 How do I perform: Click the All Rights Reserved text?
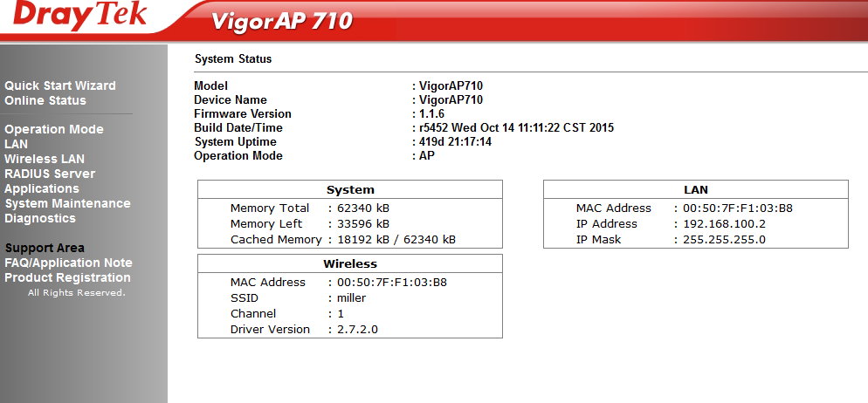point(77,293)
